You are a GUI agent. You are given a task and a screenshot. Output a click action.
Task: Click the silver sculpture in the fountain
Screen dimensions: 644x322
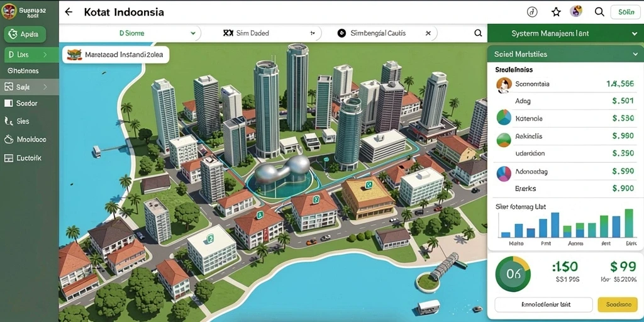(x=282, y=169)
